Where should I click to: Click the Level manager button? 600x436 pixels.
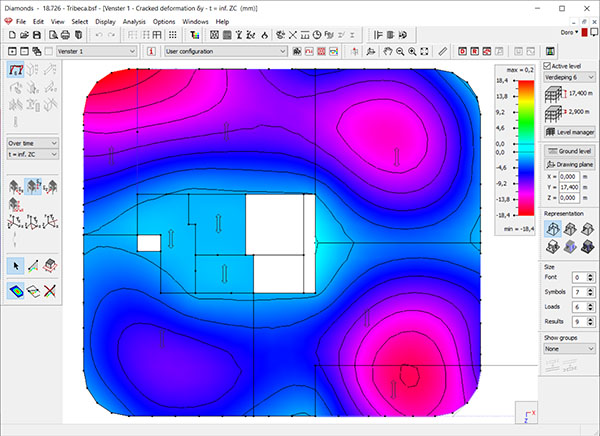tap(570, 132)
